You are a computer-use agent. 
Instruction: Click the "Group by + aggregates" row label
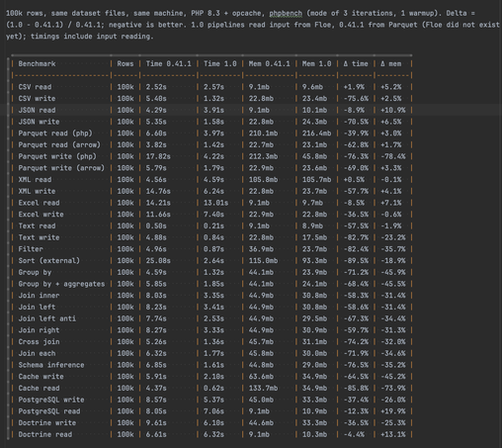pos(61,284)
